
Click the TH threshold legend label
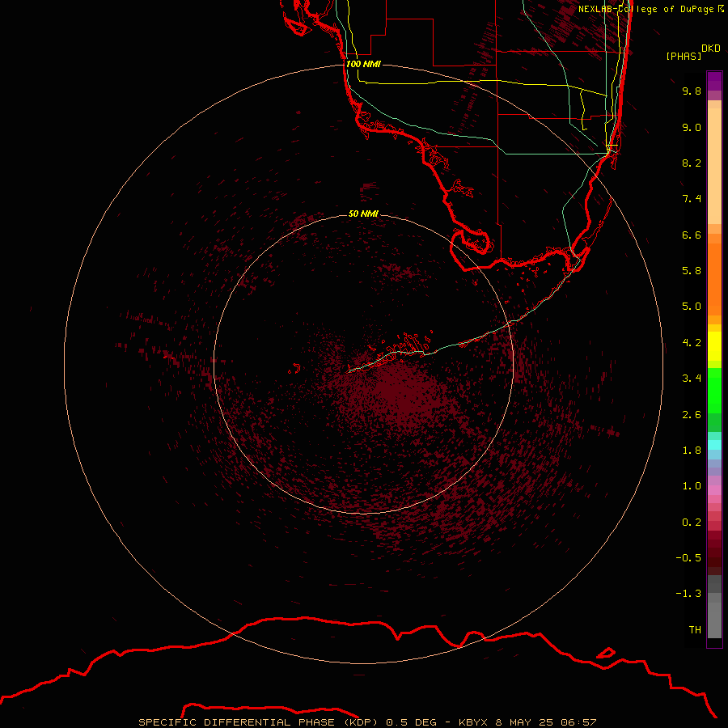[x=695, y=630]
